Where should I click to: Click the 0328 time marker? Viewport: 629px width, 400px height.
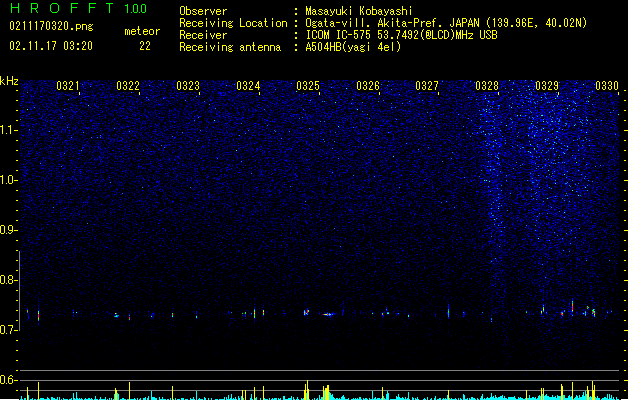[487, 86]
